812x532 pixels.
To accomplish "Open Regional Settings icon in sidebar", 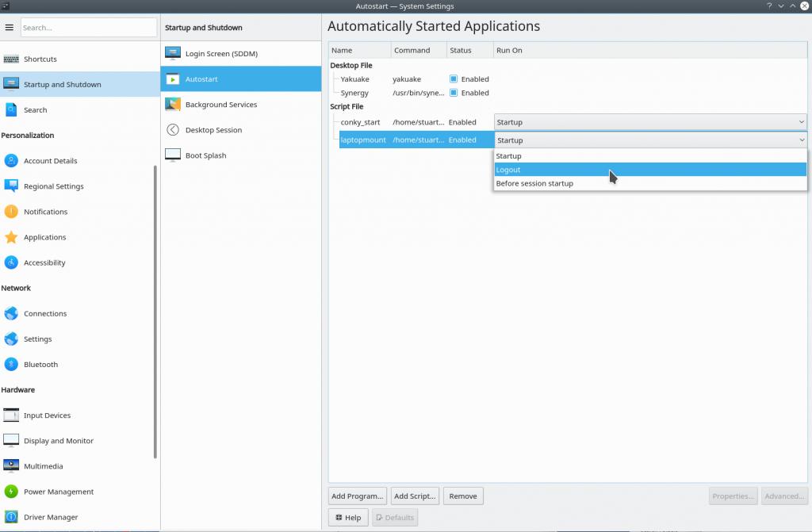I will 11,186.
